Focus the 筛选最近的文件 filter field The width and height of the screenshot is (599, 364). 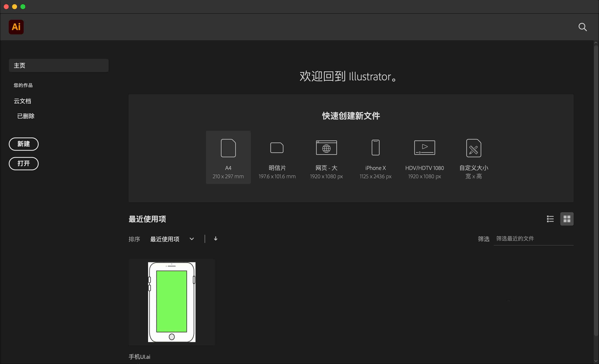coord(533,239)
